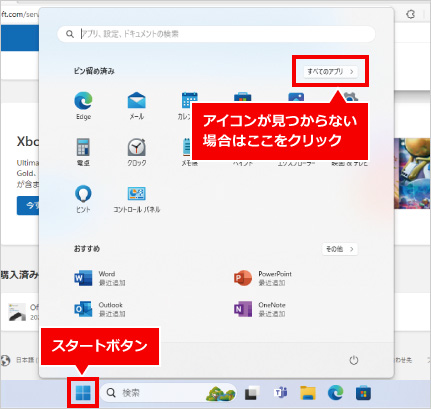
Task: Click the Xbox game artwork thumbnail
Action: (x=412, y=173)
